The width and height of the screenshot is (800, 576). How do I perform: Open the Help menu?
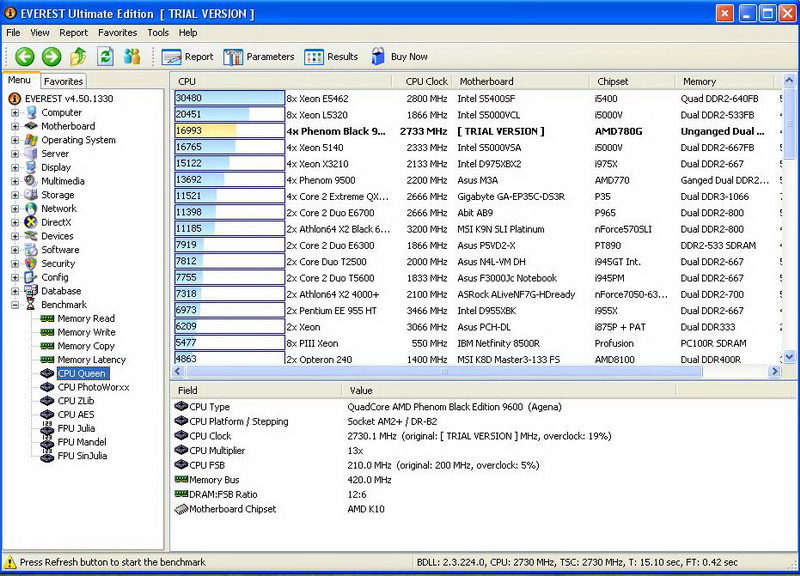[x=188, y=33]
